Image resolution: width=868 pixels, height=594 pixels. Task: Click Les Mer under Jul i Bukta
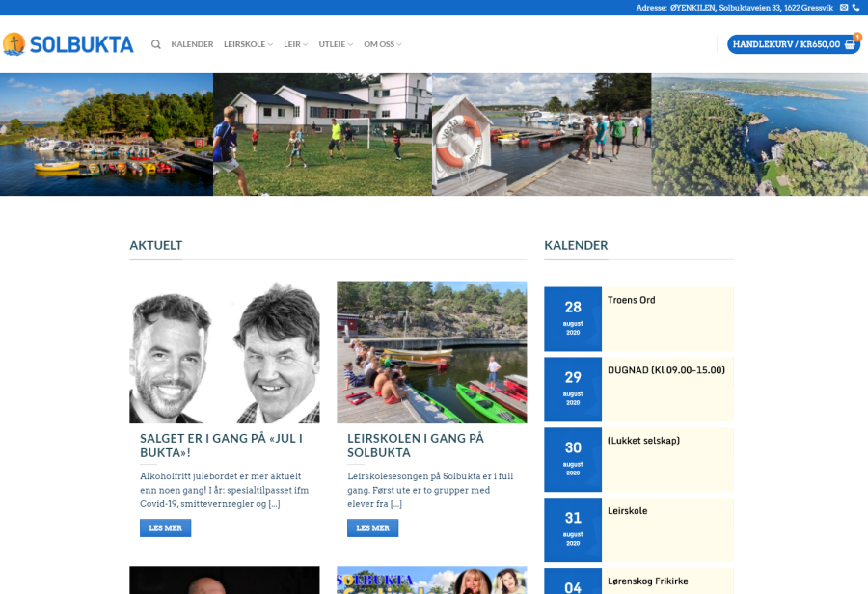point(165,528)
